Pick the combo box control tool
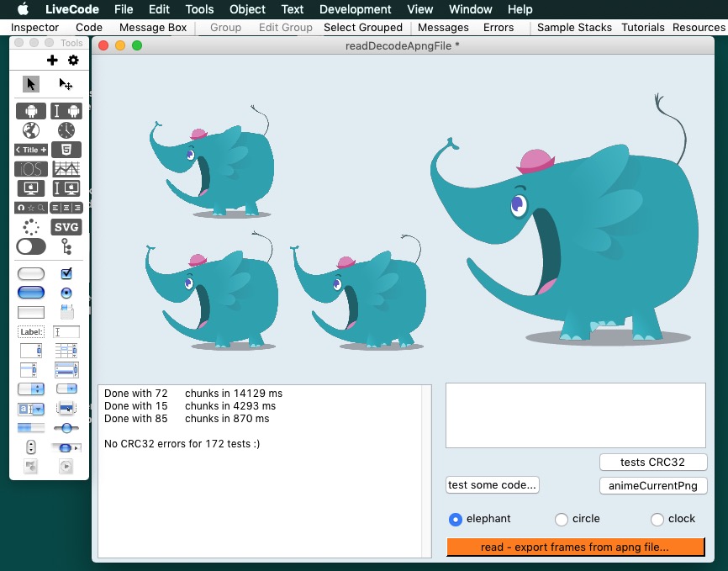This screenshot has width=728, height=571. coord(31,409)
